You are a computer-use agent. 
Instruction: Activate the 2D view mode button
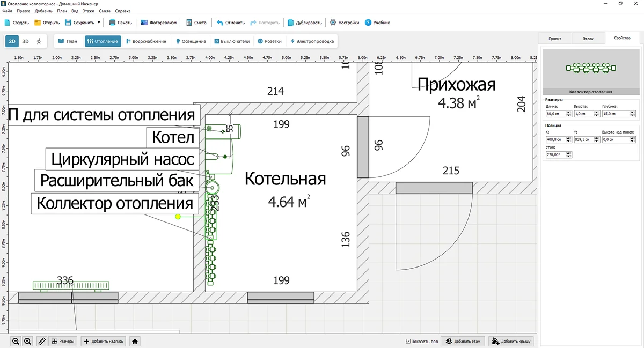(x=12, y=41)
